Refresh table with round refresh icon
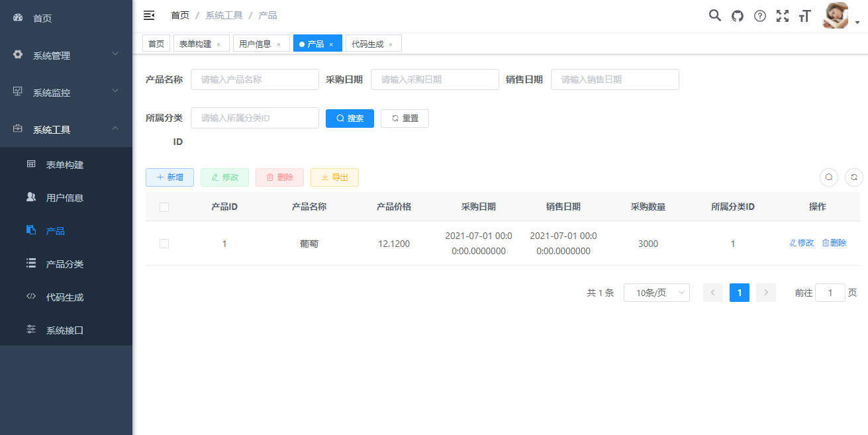The image size is (868, 435). (x=854, y=177)
